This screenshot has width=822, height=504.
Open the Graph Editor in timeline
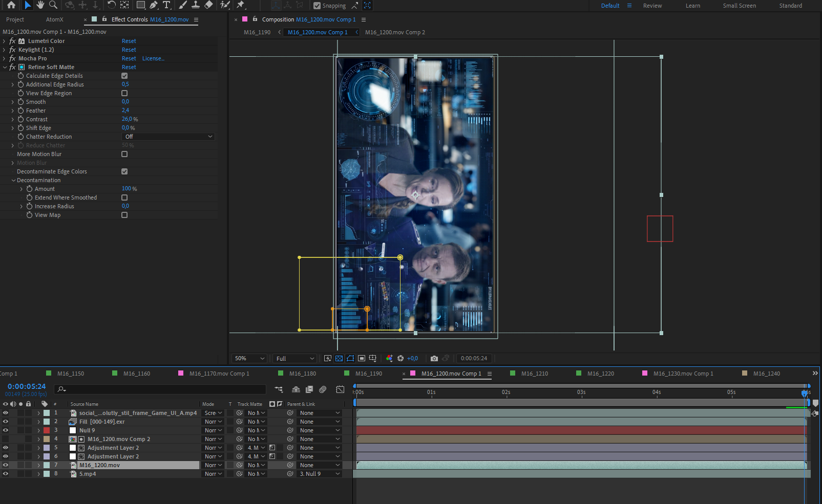click(340, 389)
